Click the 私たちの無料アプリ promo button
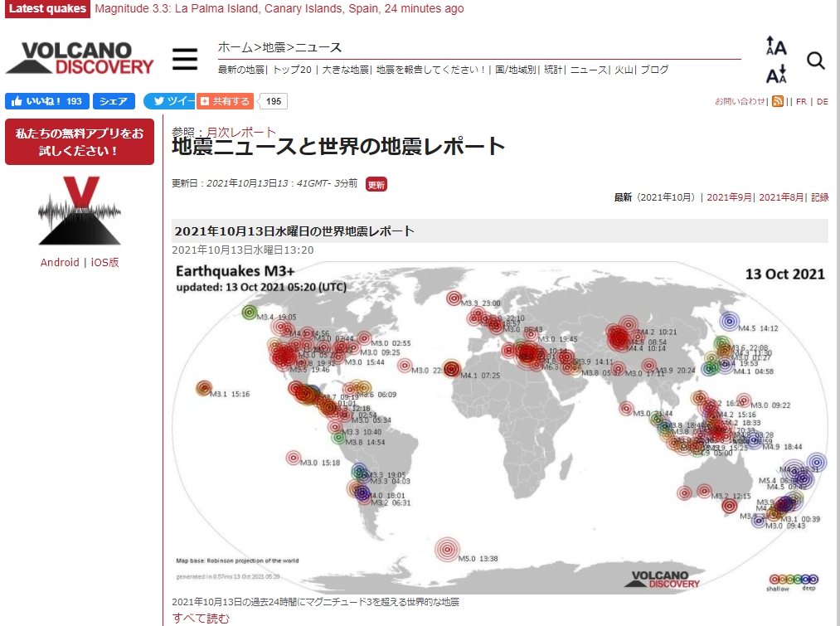This screenshot has width=840, height=626. (x=80, y=142)
